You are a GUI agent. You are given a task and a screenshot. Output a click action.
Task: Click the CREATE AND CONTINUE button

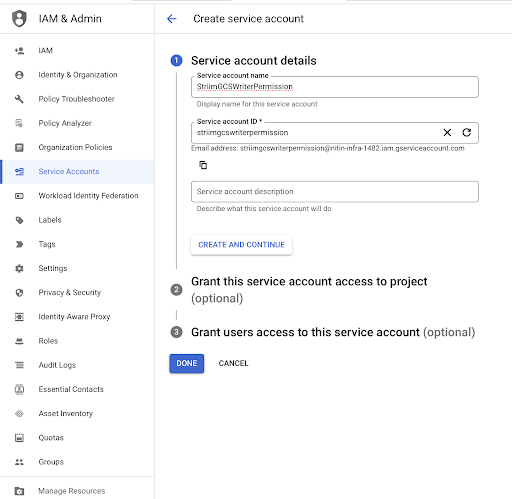click(241, 245)
